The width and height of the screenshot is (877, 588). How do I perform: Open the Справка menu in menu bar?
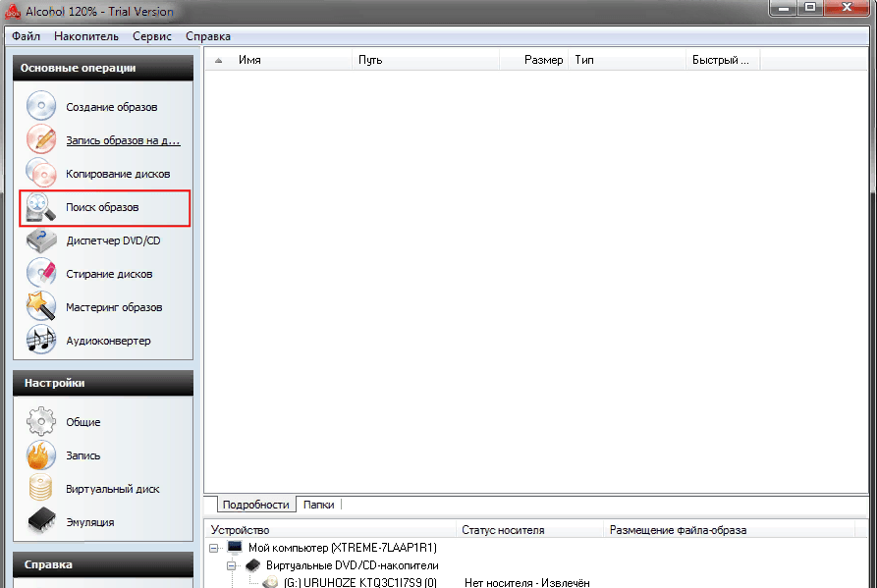coord(208,36)
